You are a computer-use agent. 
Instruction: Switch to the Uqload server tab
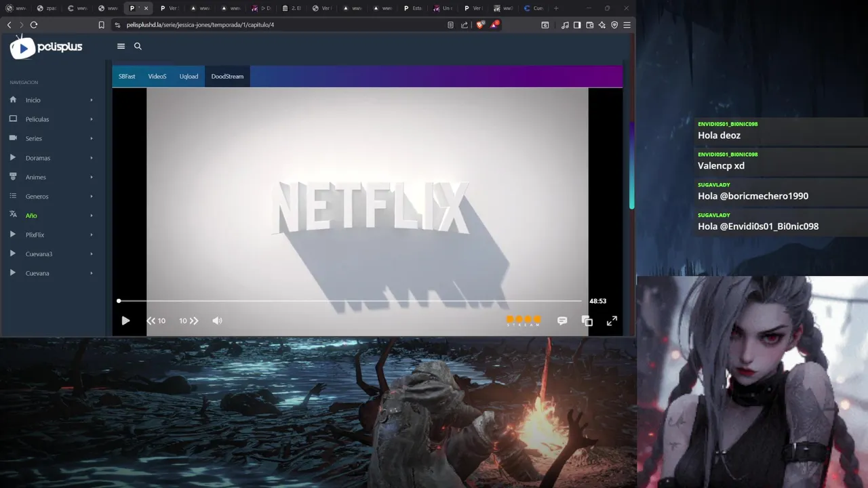[x=189, y=77]
